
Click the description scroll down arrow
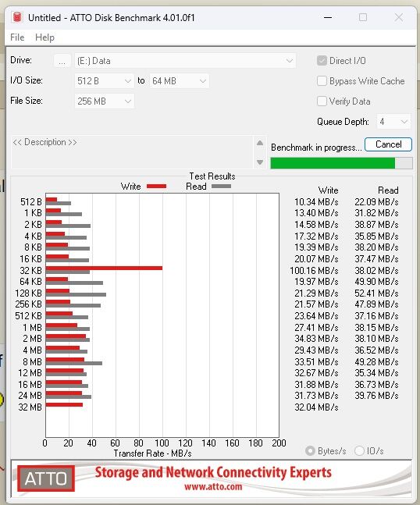[260, 162]
